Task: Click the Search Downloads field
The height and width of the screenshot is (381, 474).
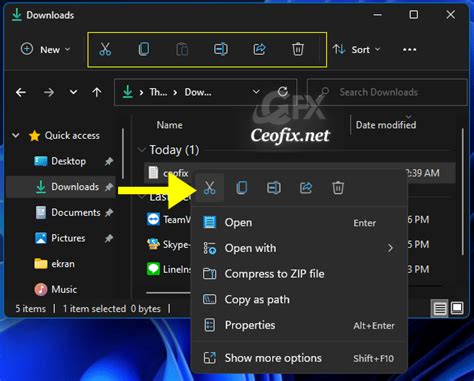Action: [x=387, y=92]
